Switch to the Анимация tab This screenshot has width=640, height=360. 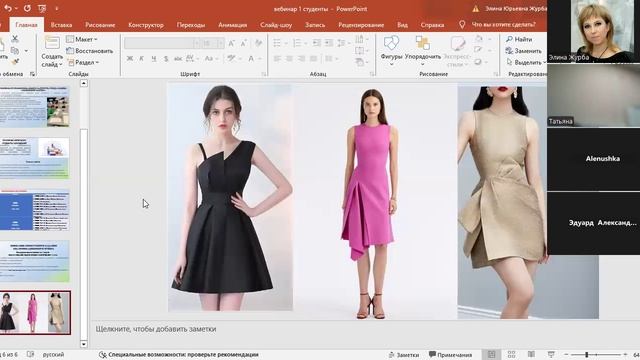(232, 25)
